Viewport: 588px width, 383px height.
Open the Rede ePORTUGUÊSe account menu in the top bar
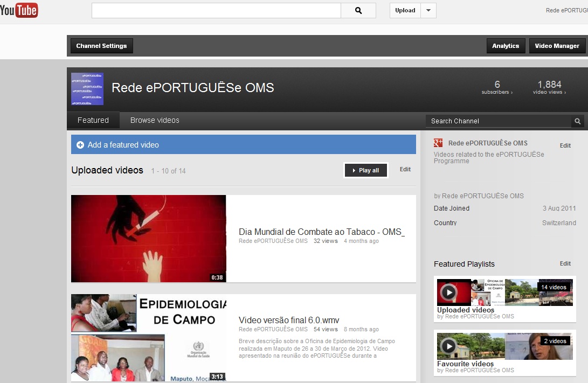pyautogui.click(x=566, y=10)
